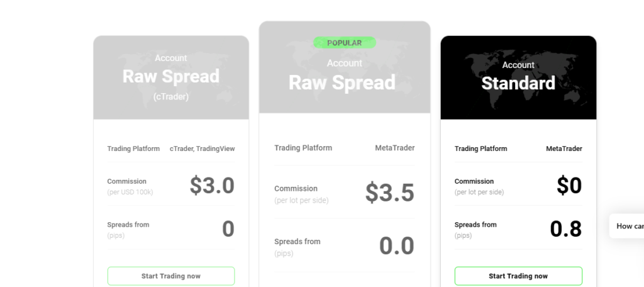
Task: Click the 0 spreads value in cTrader card
Action: (x=228, y=229)
